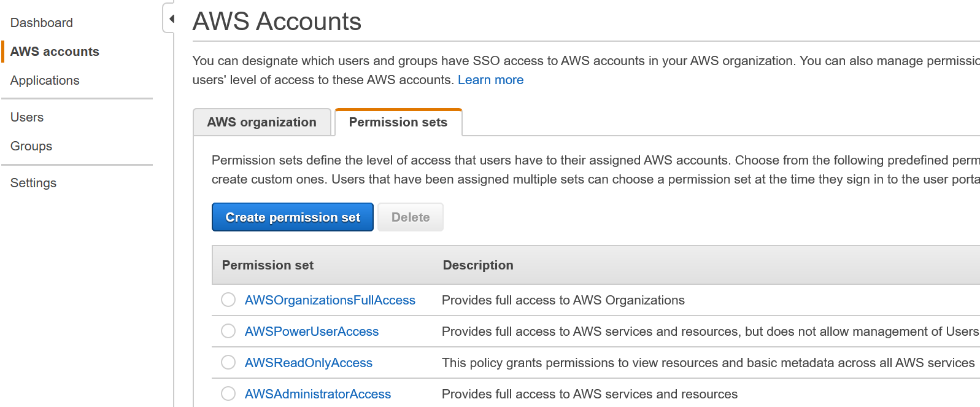Screen dimensions: 980x407
Task: Click the AWSReadOnlyAccess 'This policy grants permissions' description
Action: (x=708, y=363)
